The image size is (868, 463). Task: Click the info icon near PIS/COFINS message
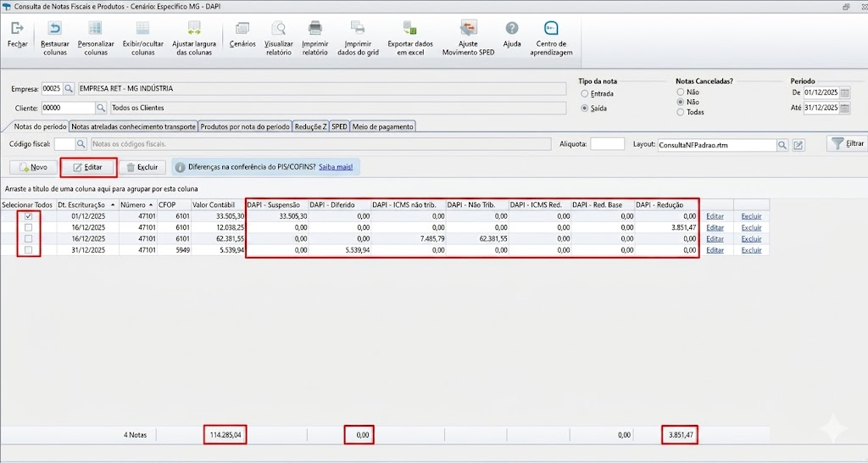pyautogui.click(x=180, y=167)
